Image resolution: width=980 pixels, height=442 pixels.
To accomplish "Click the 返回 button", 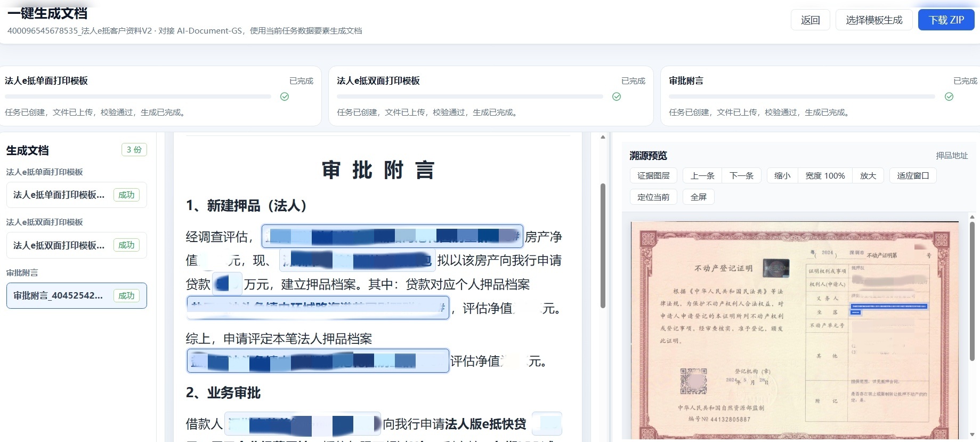I will [x=810, y=20].
